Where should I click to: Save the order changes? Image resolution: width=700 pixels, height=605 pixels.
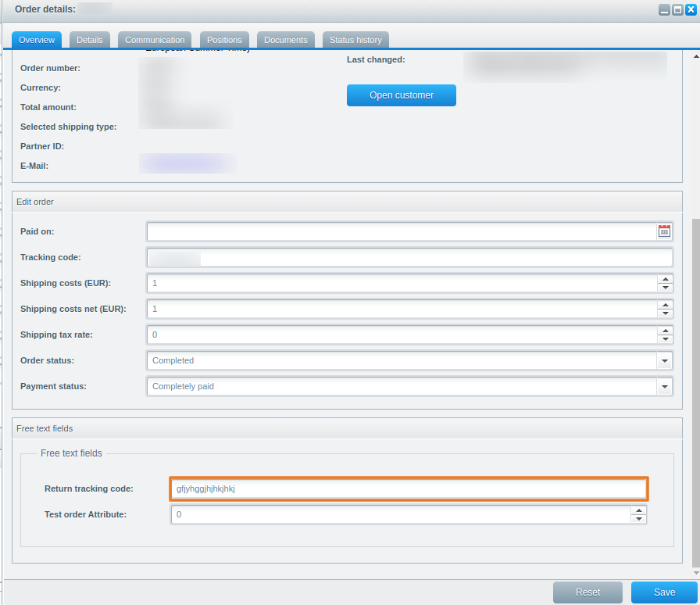point(664,592)
